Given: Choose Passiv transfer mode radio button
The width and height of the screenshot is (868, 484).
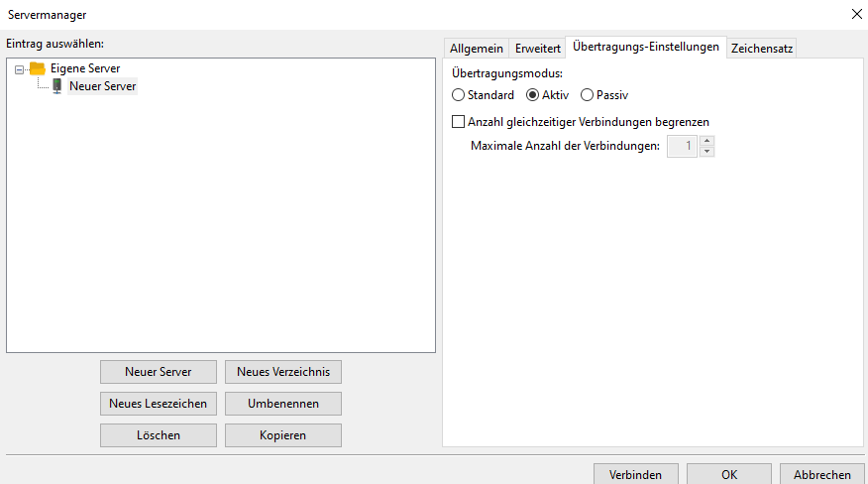Looking at the screenshot, I should tap(587, 95).
